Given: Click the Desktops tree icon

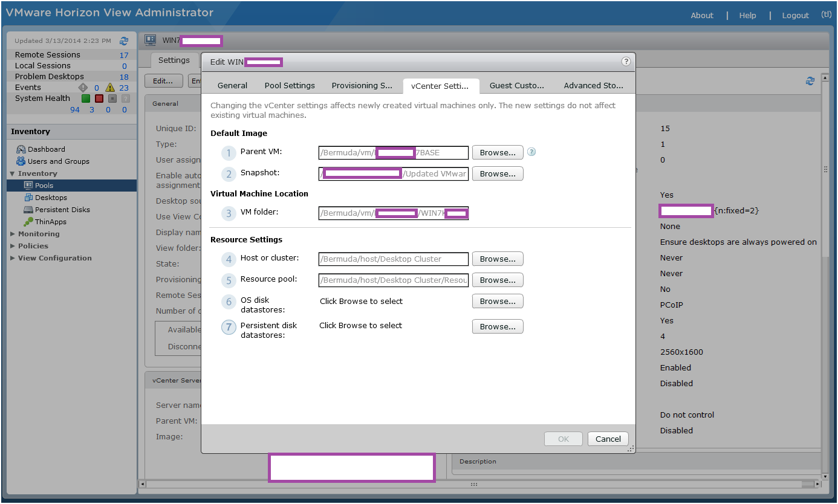Looking at the screenshot, I should [28, 198].
